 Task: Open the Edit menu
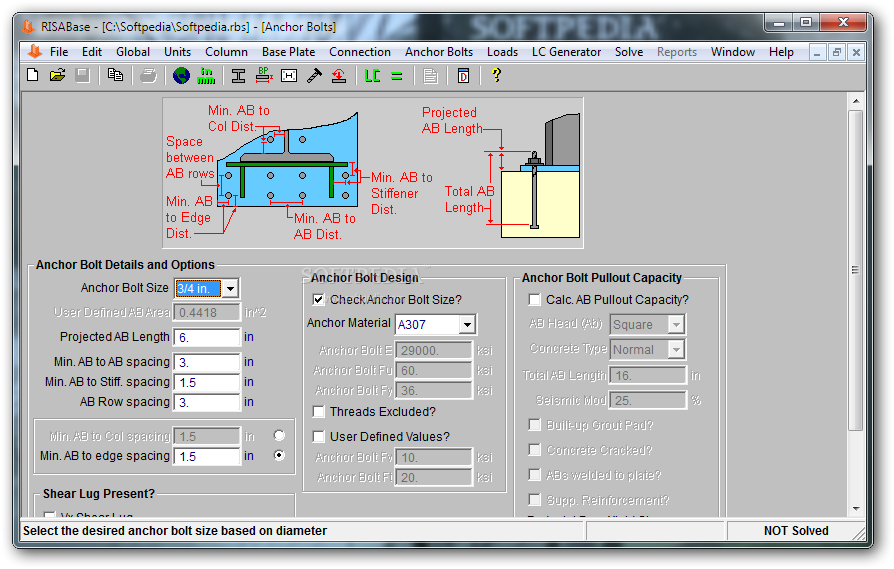coord(92,52)
